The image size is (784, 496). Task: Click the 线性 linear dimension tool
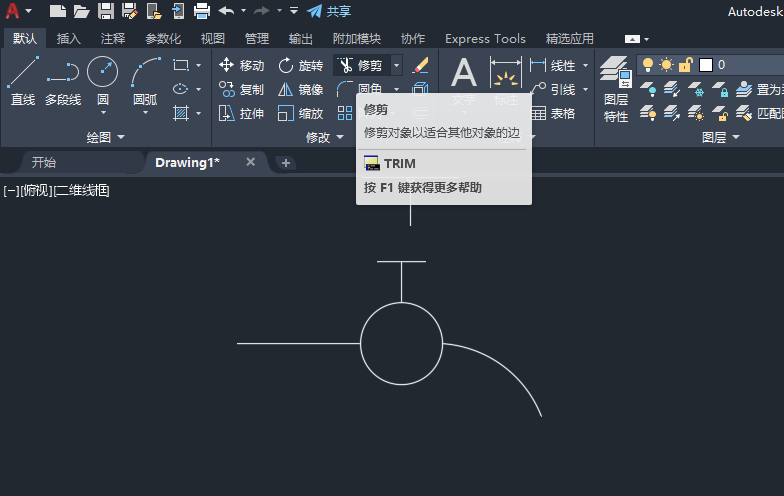tap(553, 65)
